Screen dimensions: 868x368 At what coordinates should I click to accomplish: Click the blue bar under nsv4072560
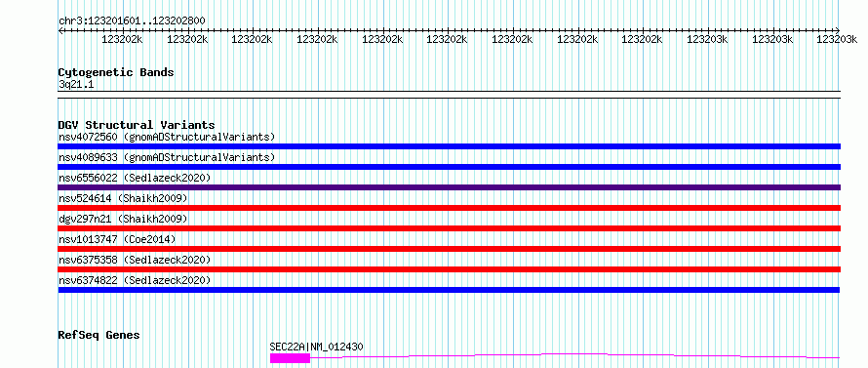[449, 146]
